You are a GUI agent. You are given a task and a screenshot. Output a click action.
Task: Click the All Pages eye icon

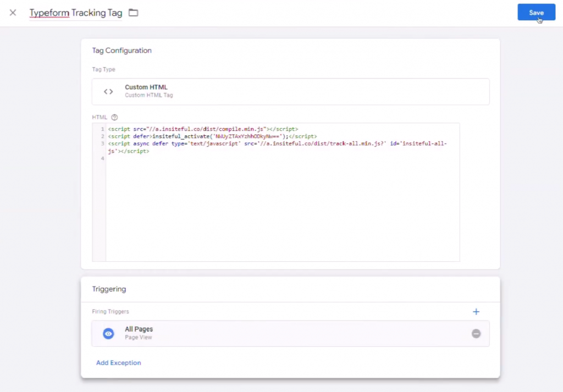pyautogui.click(x=108, y=334)
